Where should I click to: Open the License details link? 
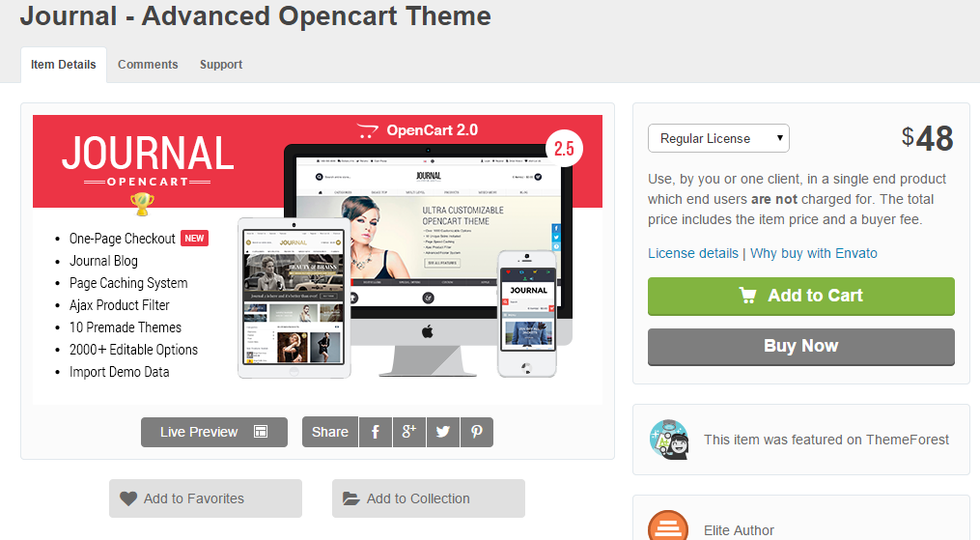click(692, 253)
